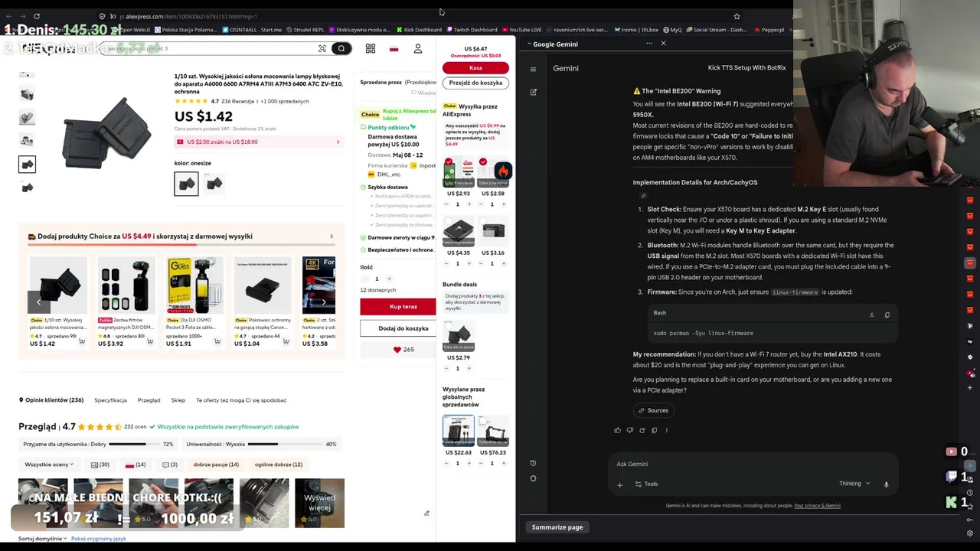Show next recommended products in carousel
Image resolution: width=980 pixels, height=551 pixels.
coord(324,302)
